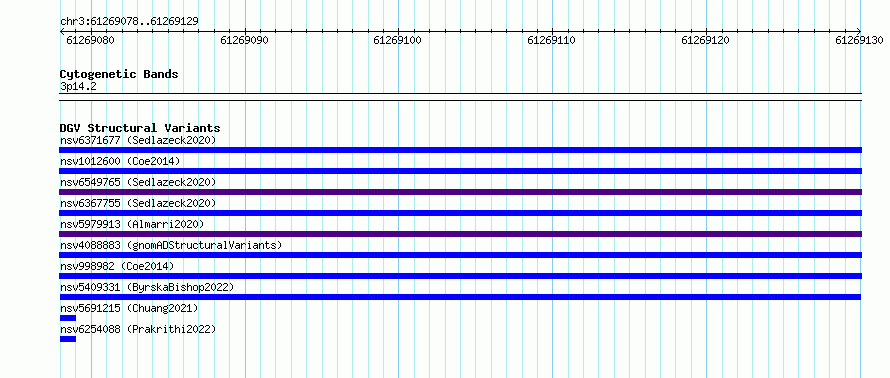This screenshot has height=378, width=890.
Task: Select the purple bar under nsv6549765
Action: (460, 192)
